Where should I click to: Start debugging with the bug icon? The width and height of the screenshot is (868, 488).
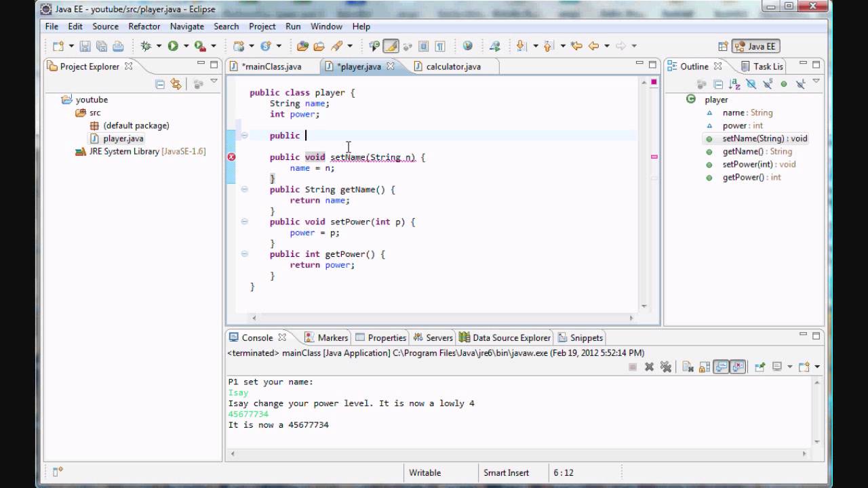(x=145, y=46)
